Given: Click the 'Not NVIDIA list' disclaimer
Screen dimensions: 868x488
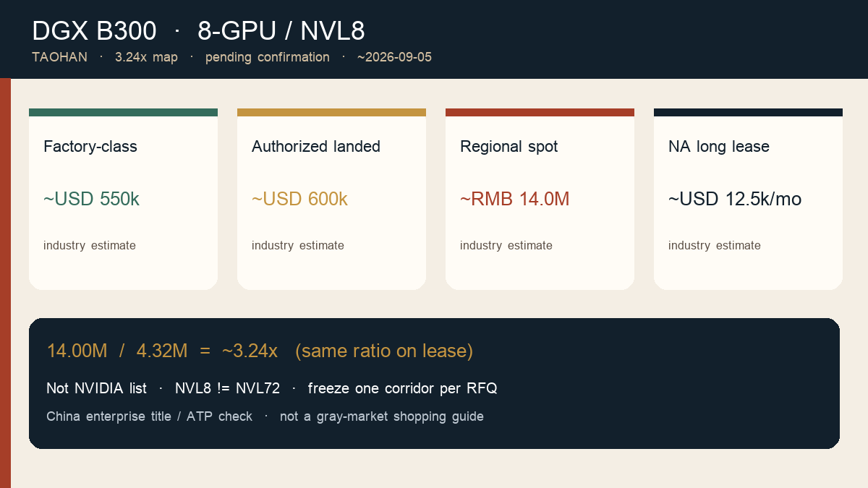Looking at the screenshot, I should [x=96, y=388].
